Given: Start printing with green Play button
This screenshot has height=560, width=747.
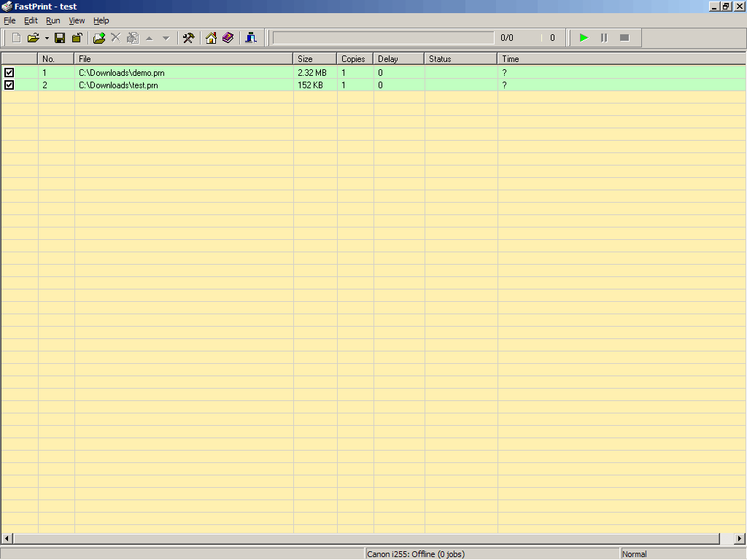Looking at the screenshot, I should click(x=584, y=38).
